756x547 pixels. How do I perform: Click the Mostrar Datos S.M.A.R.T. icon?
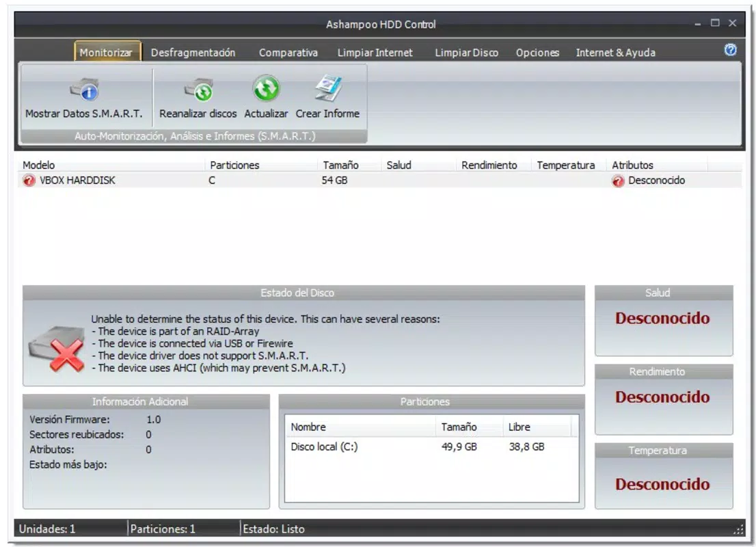(84, 90)
